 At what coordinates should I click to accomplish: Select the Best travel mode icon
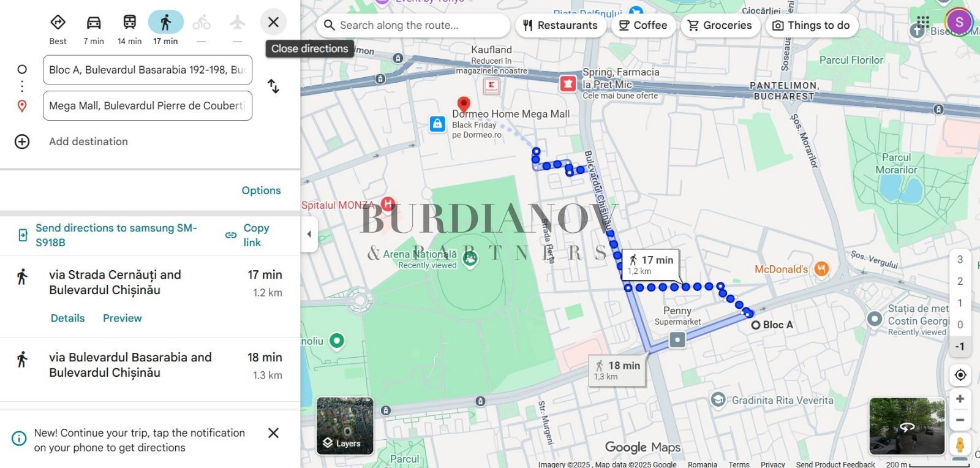[58, 23]
